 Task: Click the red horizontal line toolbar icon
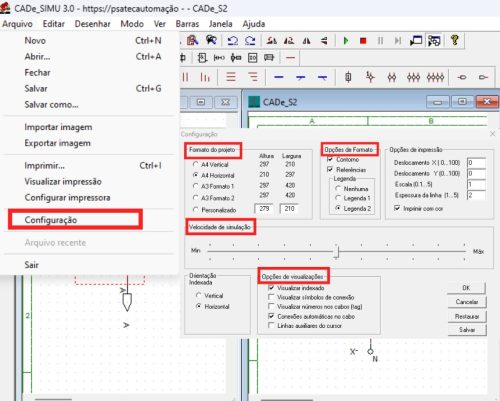click(x=291, y=58)
